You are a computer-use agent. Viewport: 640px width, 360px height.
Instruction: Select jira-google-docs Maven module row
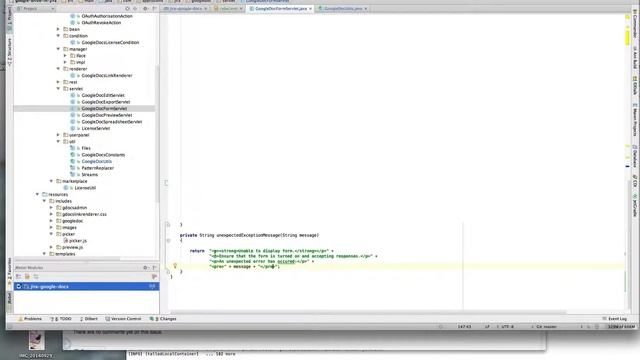pyautogui.click(x=86, y=287)
